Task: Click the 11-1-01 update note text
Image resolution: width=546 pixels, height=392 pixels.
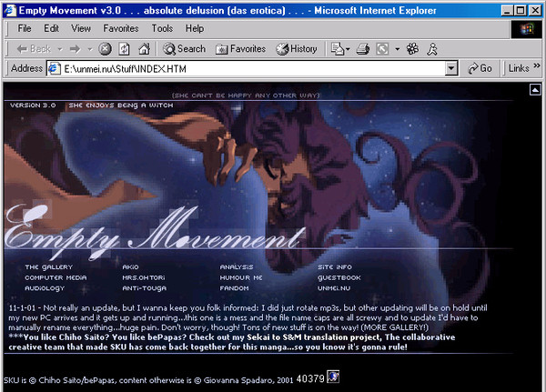Action: point(248,317)
